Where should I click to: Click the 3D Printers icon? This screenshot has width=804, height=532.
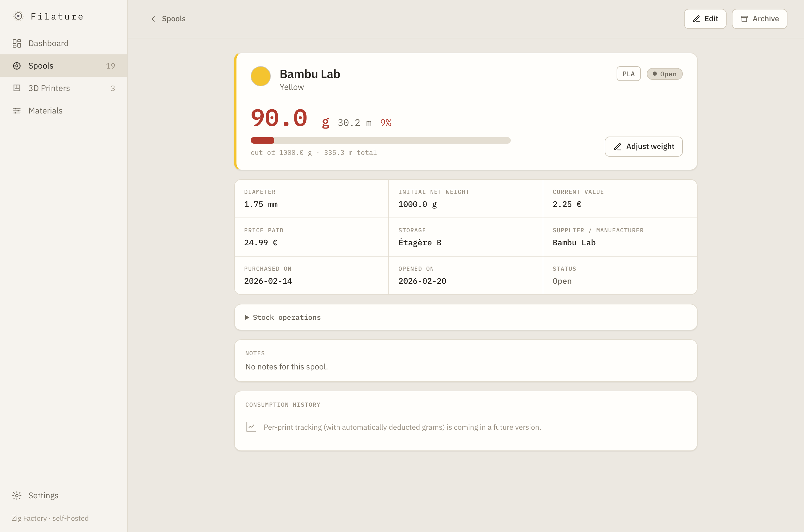(x=17, y=88)
